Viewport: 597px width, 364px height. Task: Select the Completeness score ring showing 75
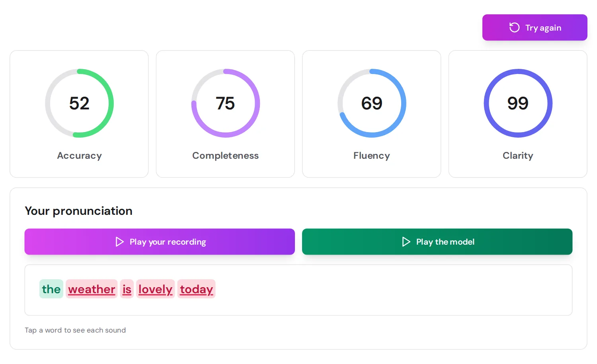(x=225, y=103)
